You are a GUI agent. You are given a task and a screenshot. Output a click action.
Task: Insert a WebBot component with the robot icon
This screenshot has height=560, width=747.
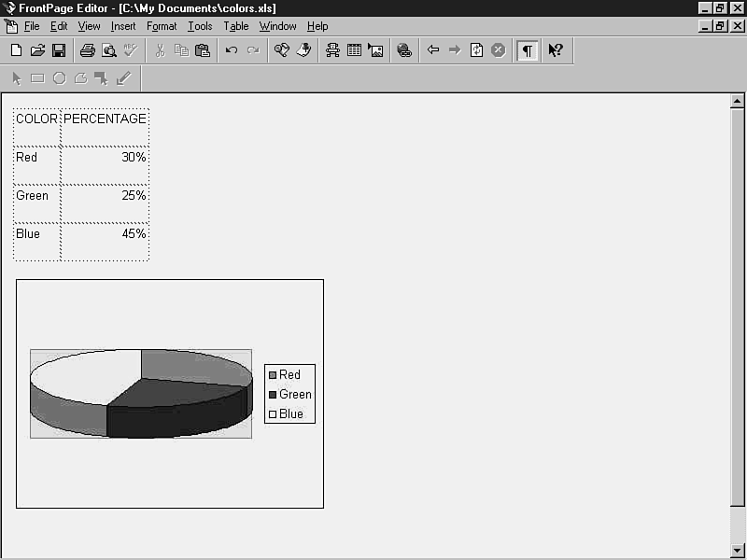[x=332, y=50]
